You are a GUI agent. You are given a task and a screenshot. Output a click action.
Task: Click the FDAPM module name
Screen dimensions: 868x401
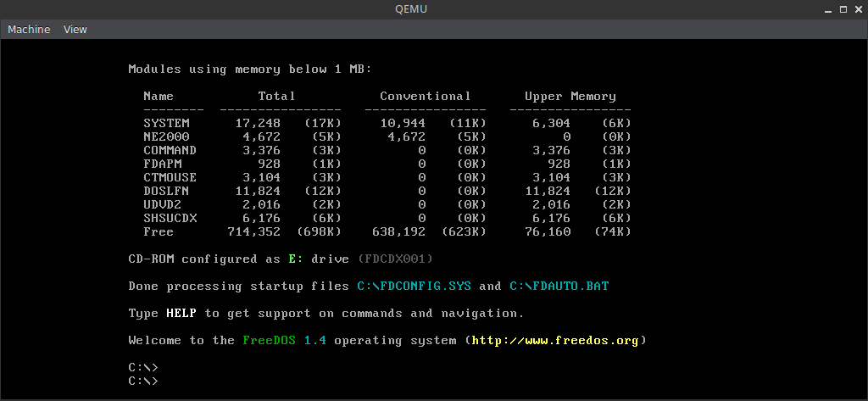[x=162, y=164]
